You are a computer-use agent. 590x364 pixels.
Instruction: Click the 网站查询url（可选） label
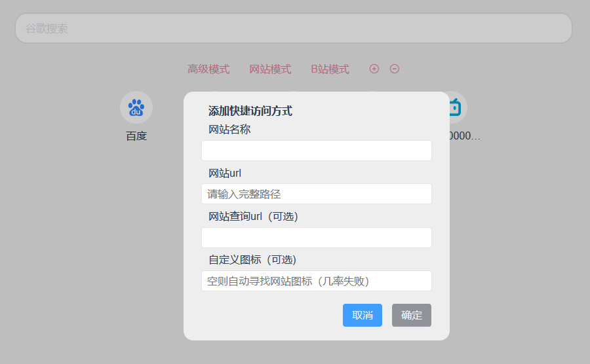pos(253,217)
